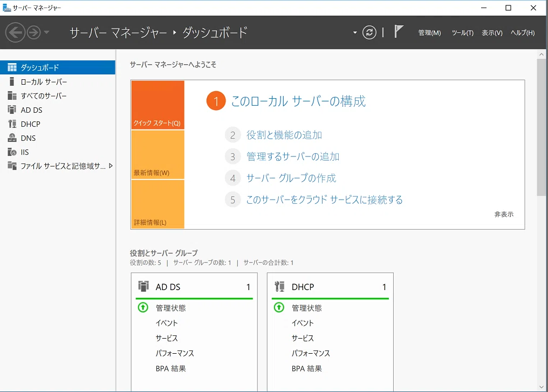Image resolution: width=548 pixels, height=392 pixels.
Task: Click the step 5 number circle
Action: (x=232, y=200)
